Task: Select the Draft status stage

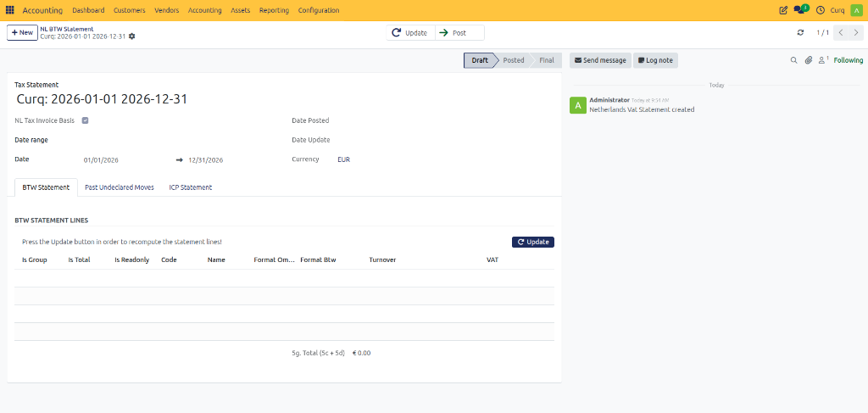Action: click(x=480, y=60)
